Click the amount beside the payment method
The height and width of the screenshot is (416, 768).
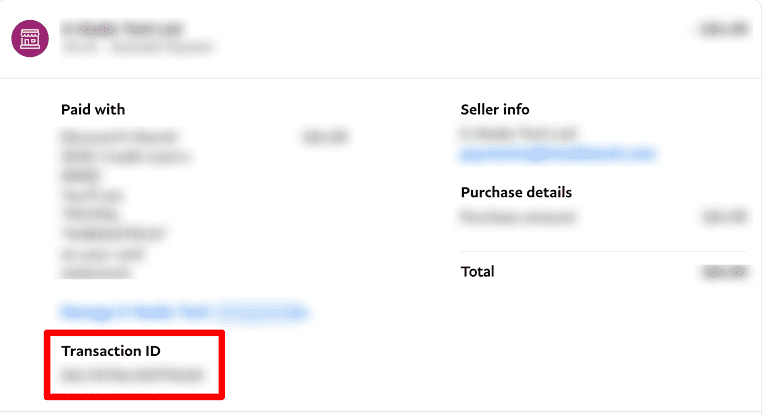click(x=324, y=136)
